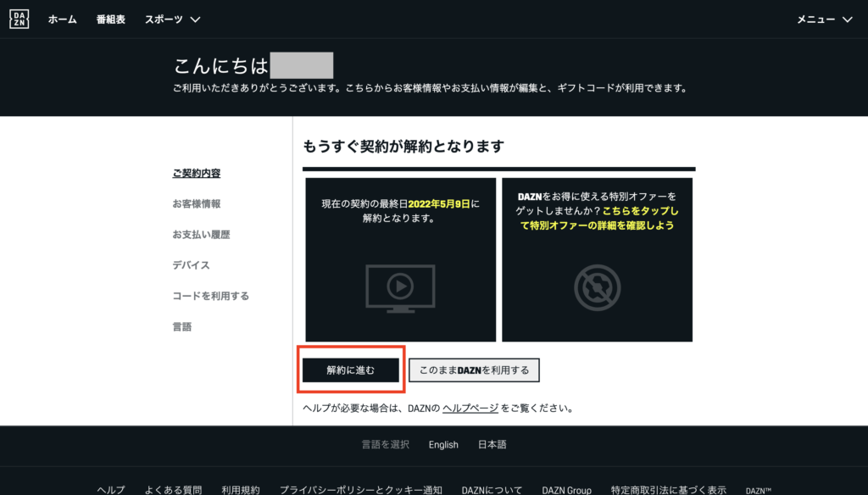Open よくある質問 in the footer
868x495 pixels.
point(173,490)
